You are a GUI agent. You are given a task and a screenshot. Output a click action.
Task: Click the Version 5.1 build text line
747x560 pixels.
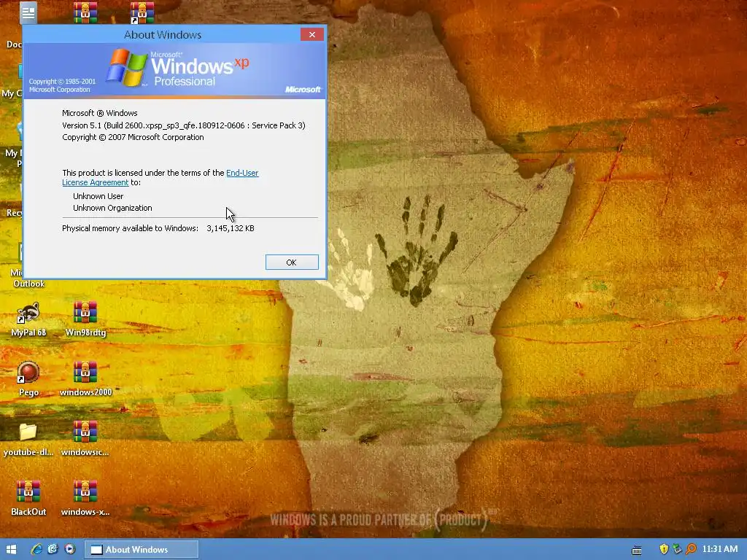point(183,125)
